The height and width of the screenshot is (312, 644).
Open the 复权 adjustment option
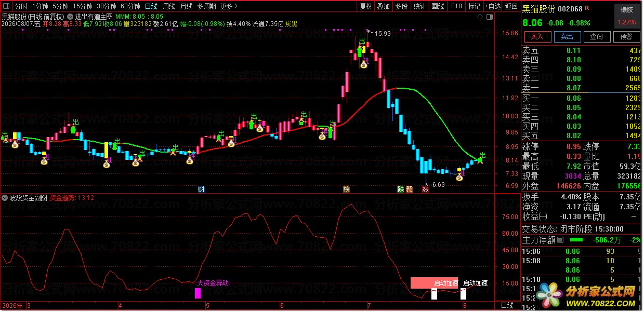tap(366, 6)
